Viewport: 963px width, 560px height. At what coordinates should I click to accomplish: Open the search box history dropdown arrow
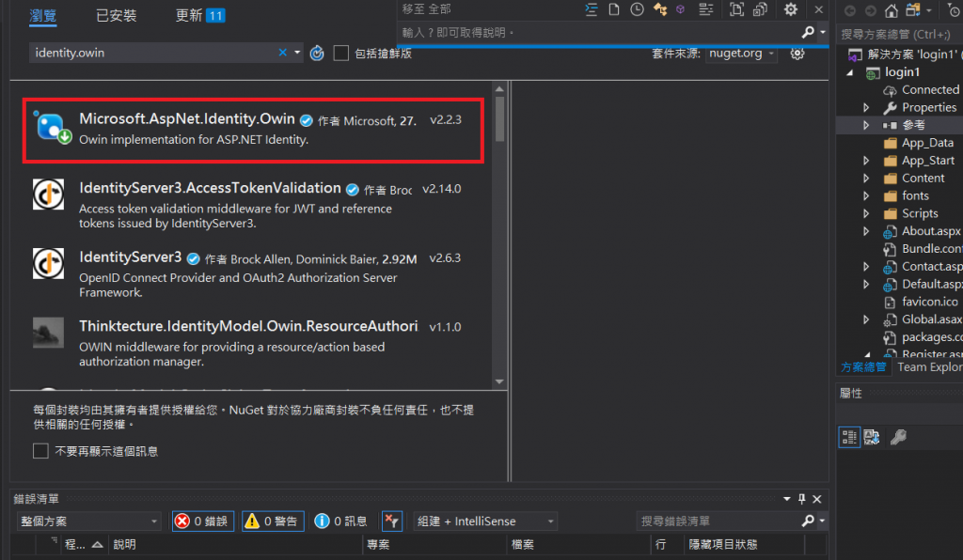297,53
